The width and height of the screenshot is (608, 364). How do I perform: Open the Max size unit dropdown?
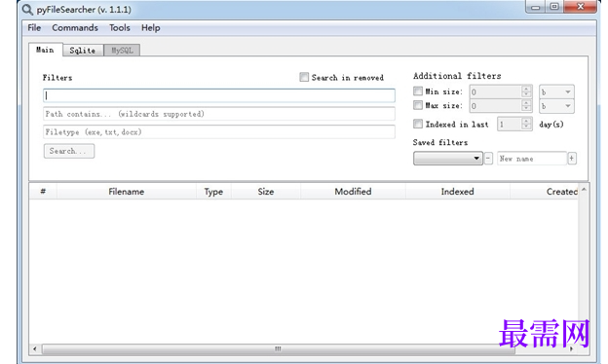click(x=556, y=106)
